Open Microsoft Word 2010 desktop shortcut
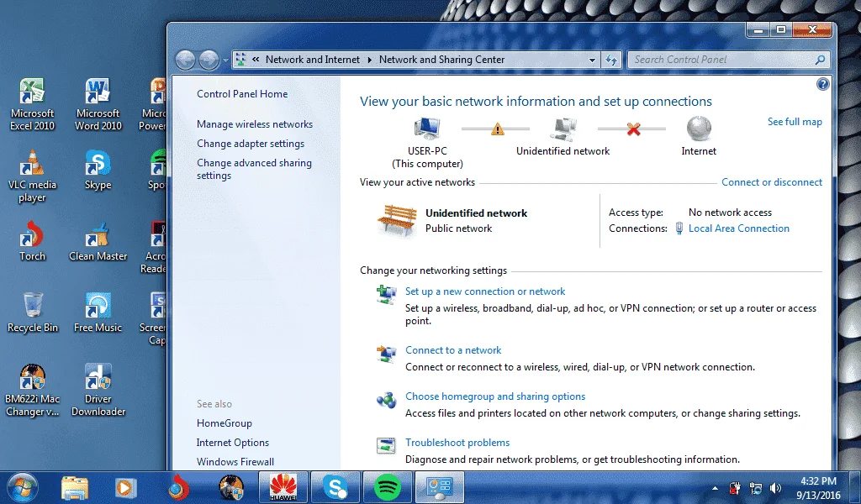 [x=98, y=104]
